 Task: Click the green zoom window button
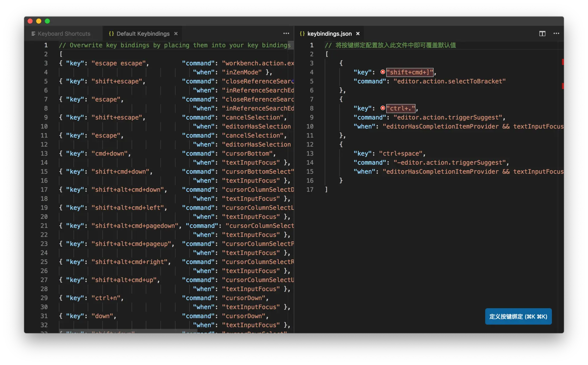click(x=47, y=21)
